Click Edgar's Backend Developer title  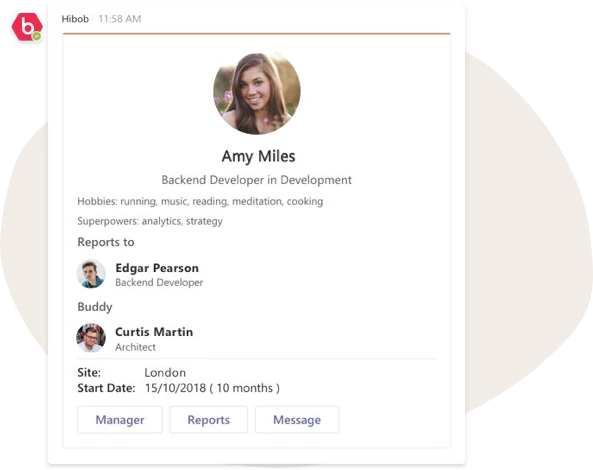pos(159,282)
